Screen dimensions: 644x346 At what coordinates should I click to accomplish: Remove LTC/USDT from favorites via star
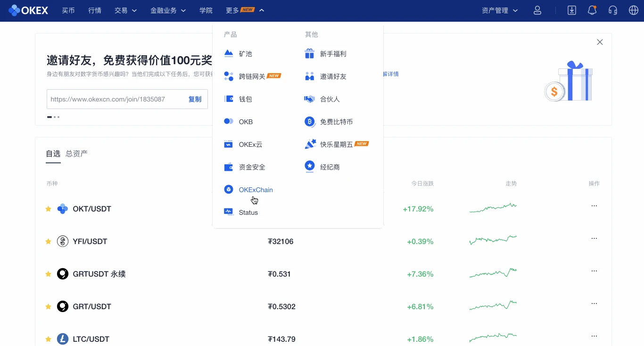[x=48, y=339]
